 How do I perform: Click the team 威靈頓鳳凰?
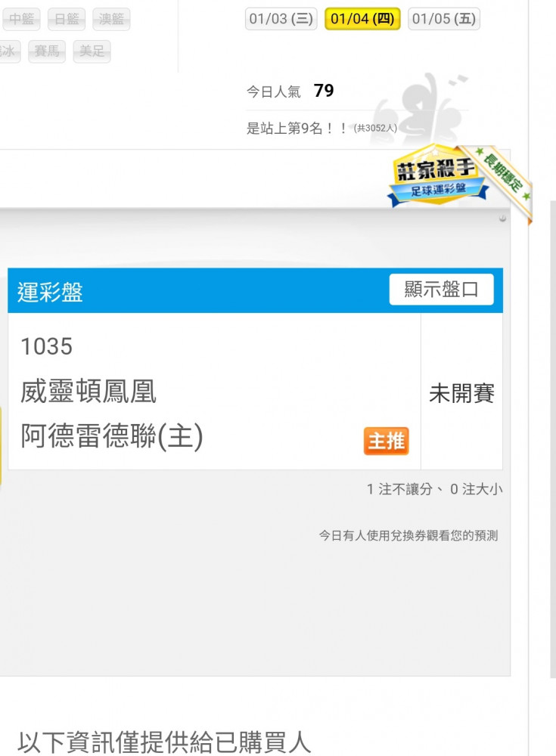89,391
